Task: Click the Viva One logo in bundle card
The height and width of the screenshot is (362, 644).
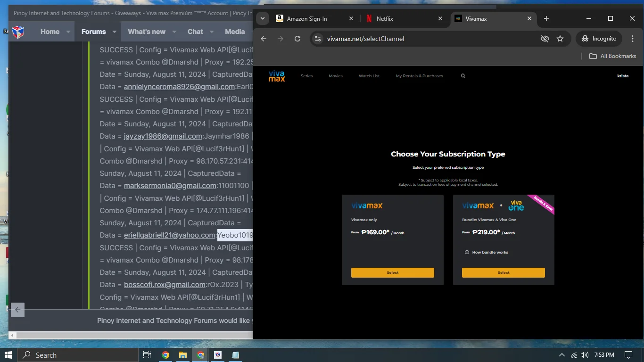Action: coord(516,206)
